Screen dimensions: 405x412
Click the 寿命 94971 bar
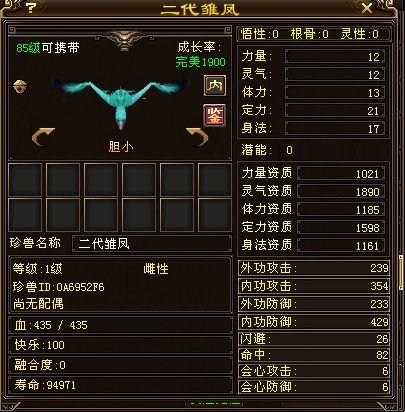pos(120,385)
